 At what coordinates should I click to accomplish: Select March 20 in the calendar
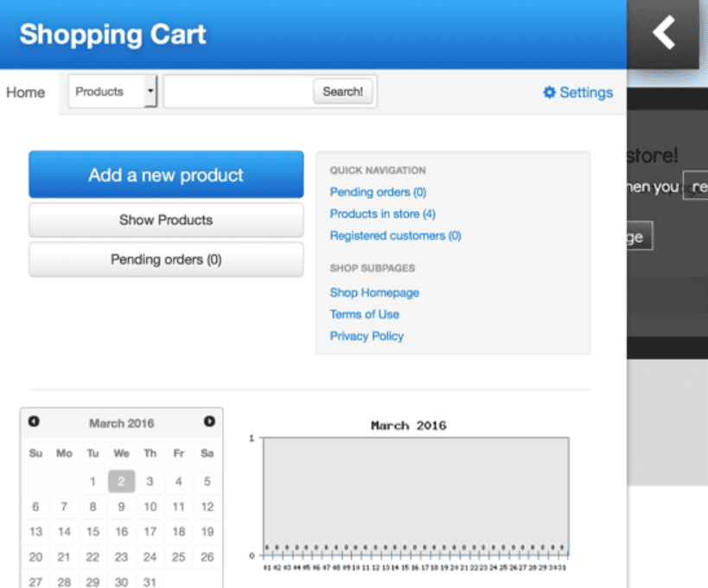[x=35, y=557]
